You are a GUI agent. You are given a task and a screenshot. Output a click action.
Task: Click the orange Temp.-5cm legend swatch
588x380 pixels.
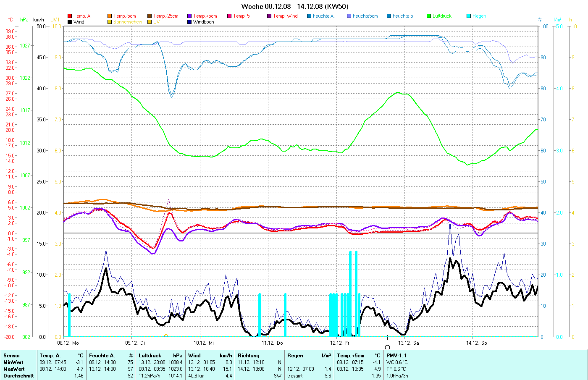pos(110,16)
